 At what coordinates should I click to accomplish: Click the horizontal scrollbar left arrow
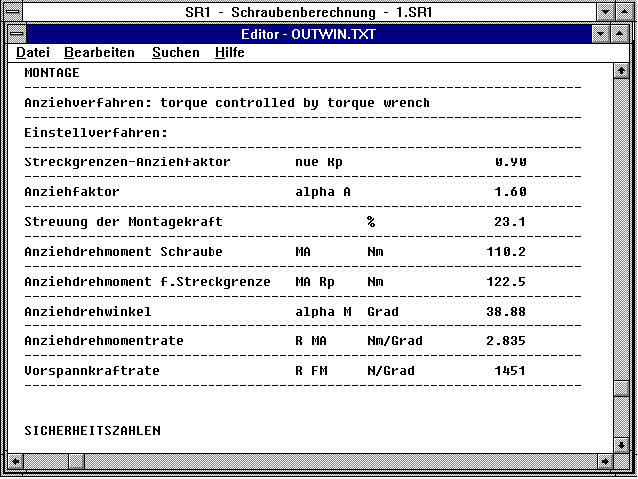[x=16, y=461]
